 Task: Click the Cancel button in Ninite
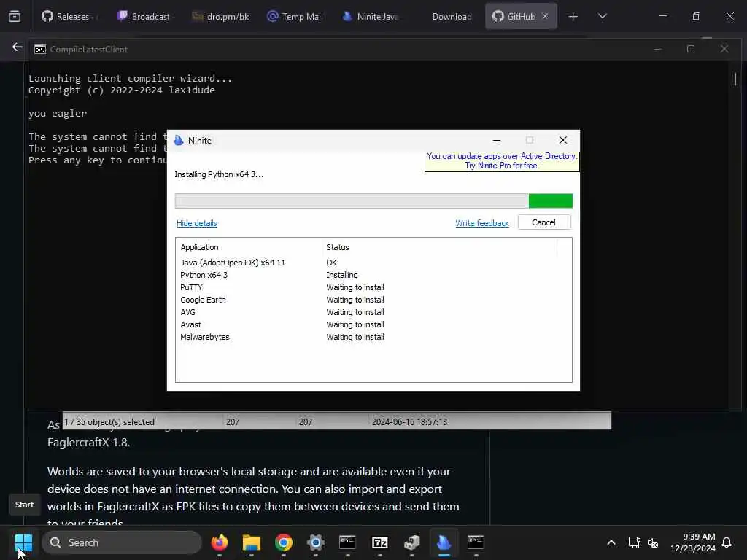(x=544, y=222)
